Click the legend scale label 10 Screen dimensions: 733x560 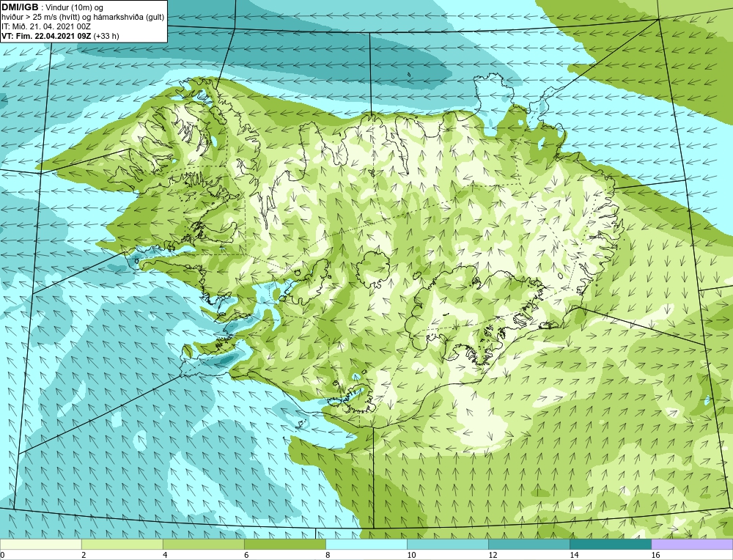411,555
